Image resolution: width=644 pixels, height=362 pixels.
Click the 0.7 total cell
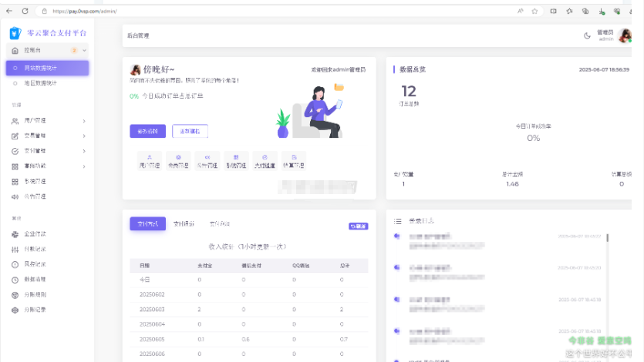[x=344, y=340]
